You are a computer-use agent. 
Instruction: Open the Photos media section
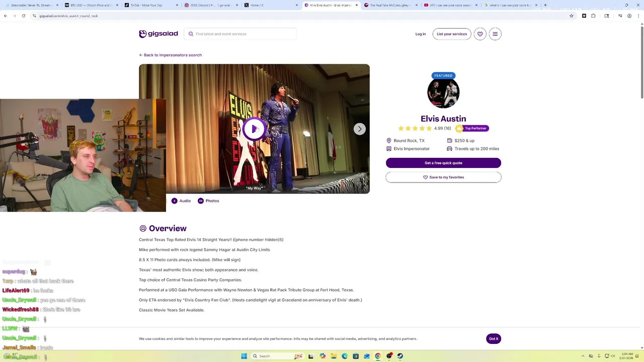[x=208, y=201]
